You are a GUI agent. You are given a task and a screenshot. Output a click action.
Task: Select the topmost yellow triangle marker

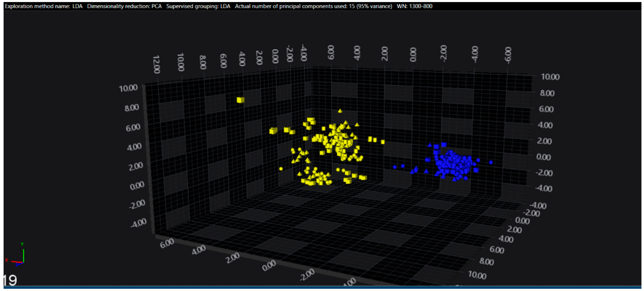(340, 111)
